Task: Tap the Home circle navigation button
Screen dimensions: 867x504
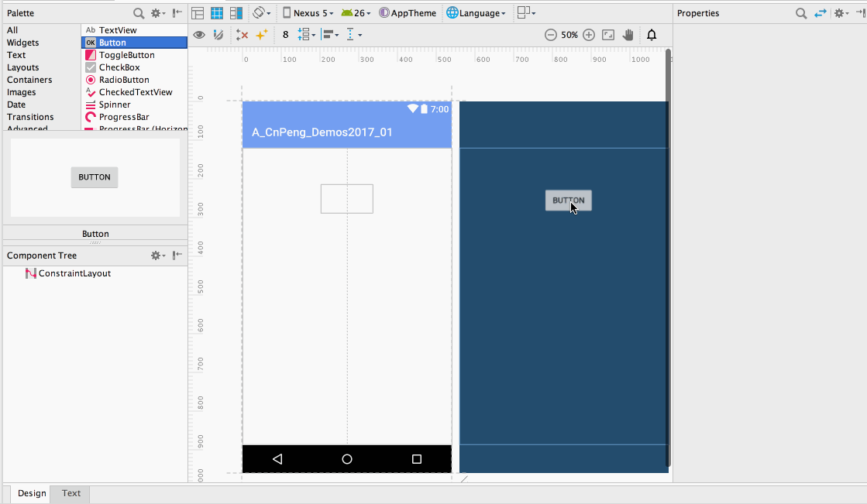Action: coord(347,459)
